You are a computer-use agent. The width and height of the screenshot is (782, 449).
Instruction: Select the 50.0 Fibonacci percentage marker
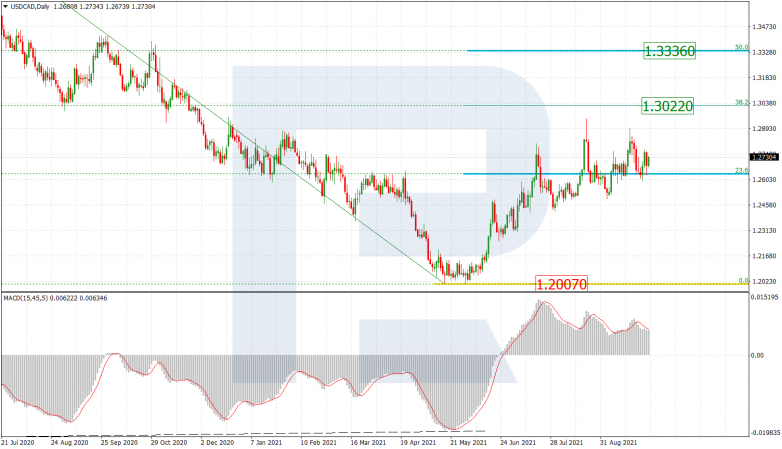(741, 47)
